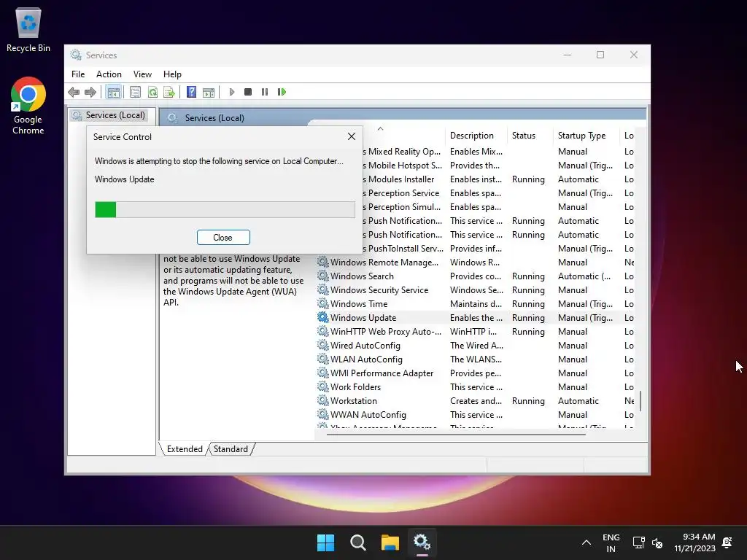Select Windows Remote Management gear icon
This screenshot has height=560, width=747.
(x=323, y=262)
